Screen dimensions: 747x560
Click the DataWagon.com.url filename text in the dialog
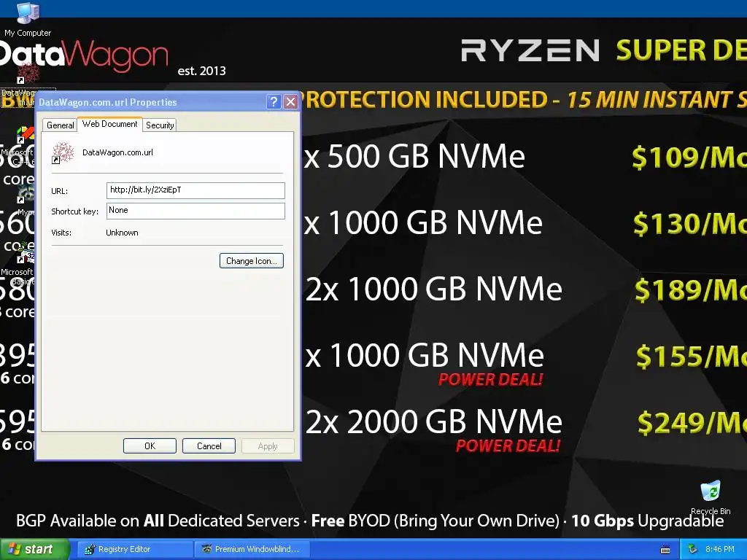tap(117, 152)
